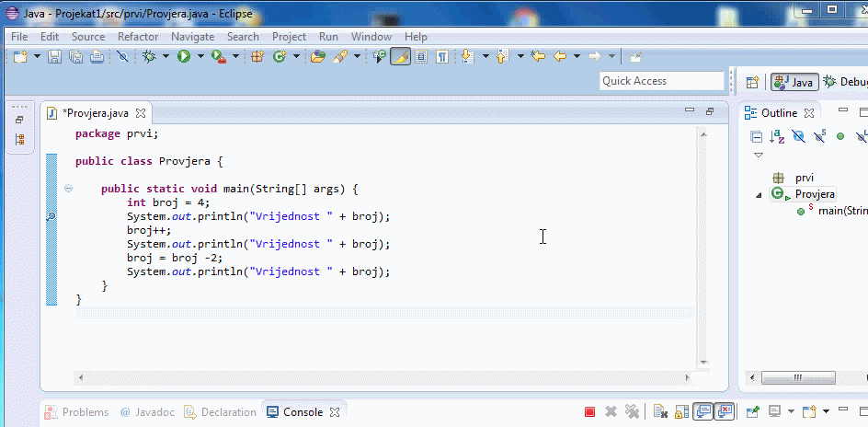Open the Run button dropdown arrow
The image size is (868, 427).
coord(200,57)
